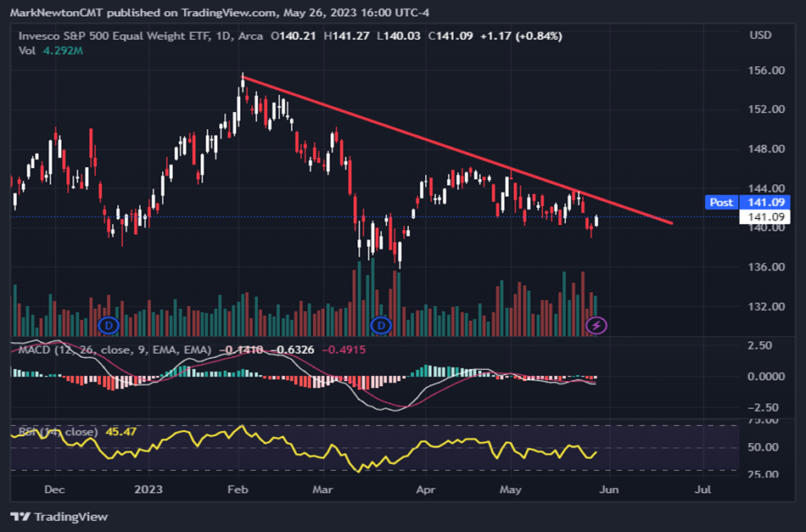Click the MACD histogram value −0.4915
The height and width of the screenshot is (532, 806).
pyautogui.click(x=344, y=350)
